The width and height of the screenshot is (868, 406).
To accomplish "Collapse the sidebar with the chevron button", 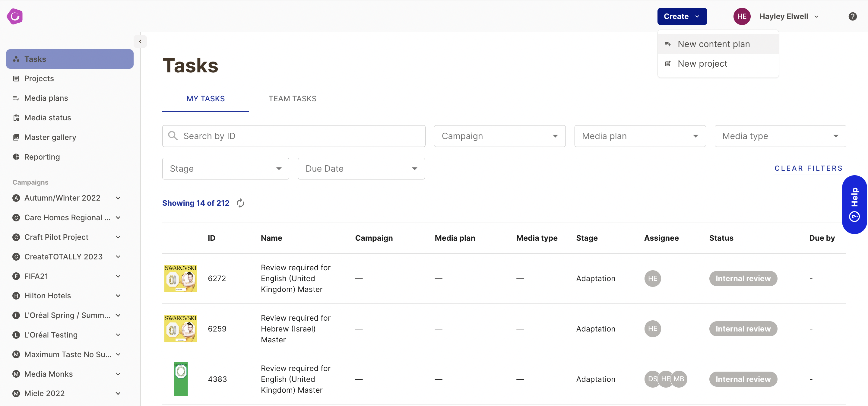I will point(140,41).
